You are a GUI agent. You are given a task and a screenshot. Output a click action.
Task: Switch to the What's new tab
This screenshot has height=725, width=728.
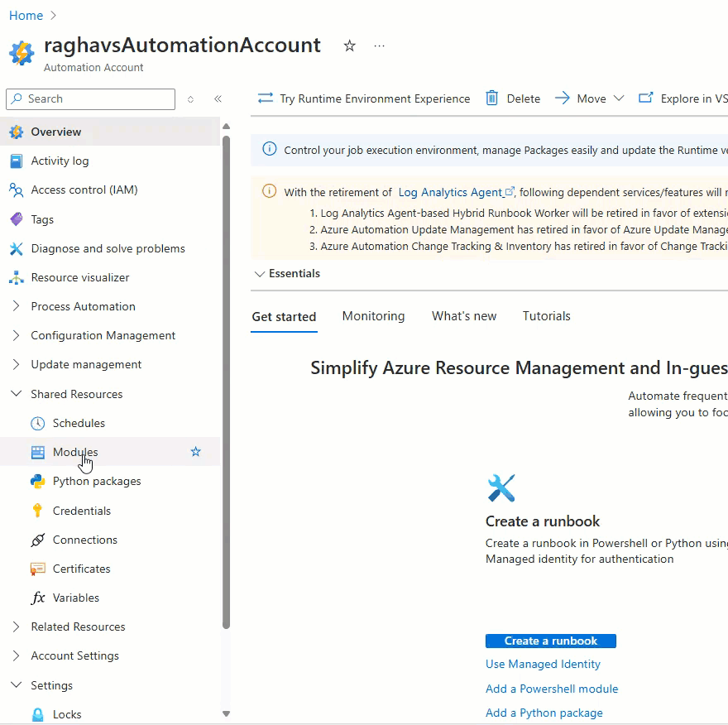pyautogui.click(x=464, y=316)
